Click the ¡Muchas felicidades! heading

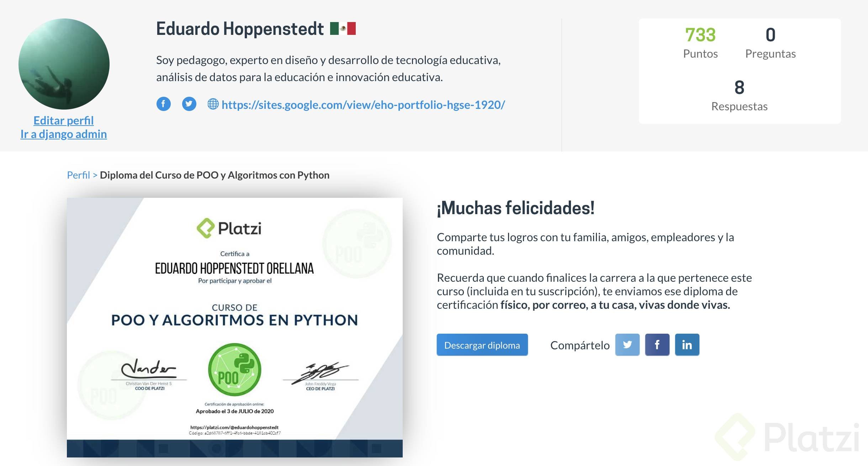tap(516, 208)
